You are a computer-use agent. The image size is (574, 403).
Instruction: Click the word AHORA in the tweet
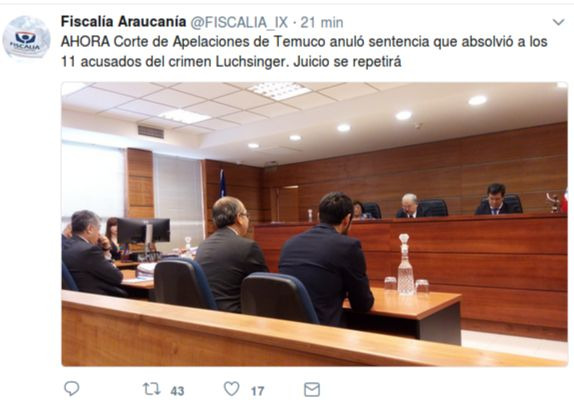(85, 42)
